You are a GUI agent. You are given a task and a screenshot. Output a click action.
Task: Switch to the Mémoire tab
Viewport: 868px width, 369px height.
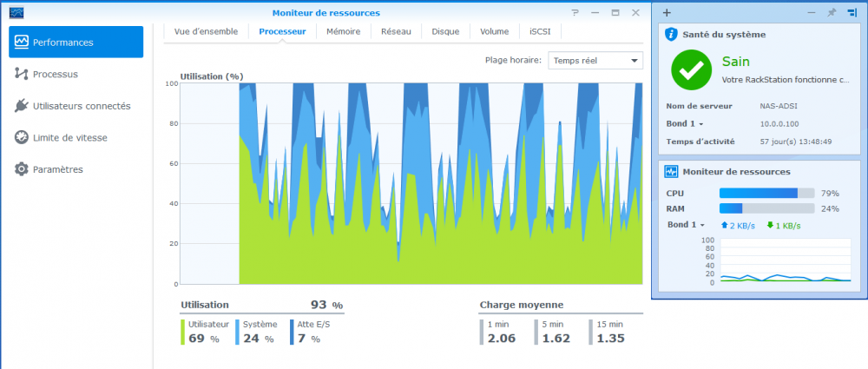[x=343, y=31]
